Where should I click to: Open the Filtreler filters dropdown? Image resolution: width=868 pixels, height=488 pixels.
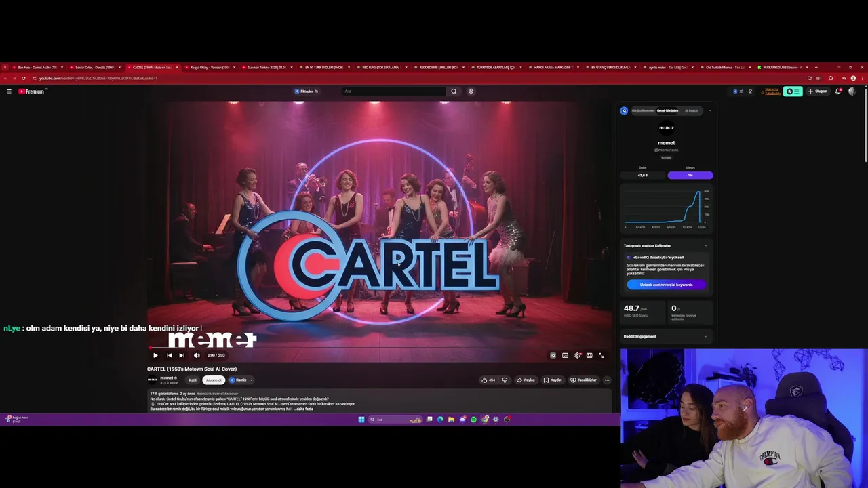(306, 91)
